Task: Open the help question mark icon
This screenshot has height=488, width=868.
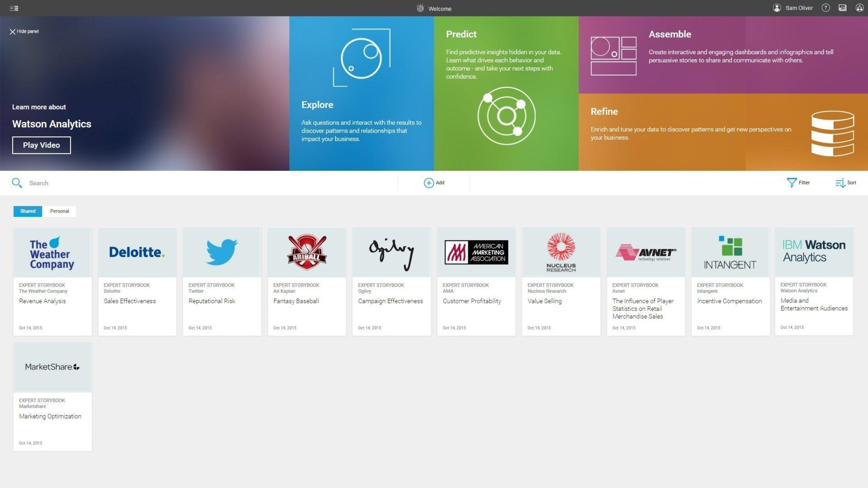Action: [826, 8]
